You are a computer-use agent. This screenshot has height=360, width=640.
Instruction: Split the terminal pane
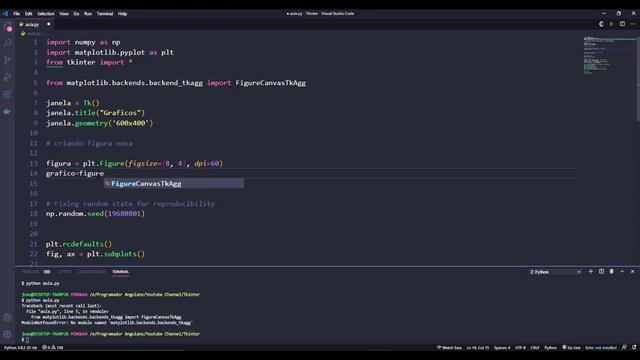click(601, 271)
